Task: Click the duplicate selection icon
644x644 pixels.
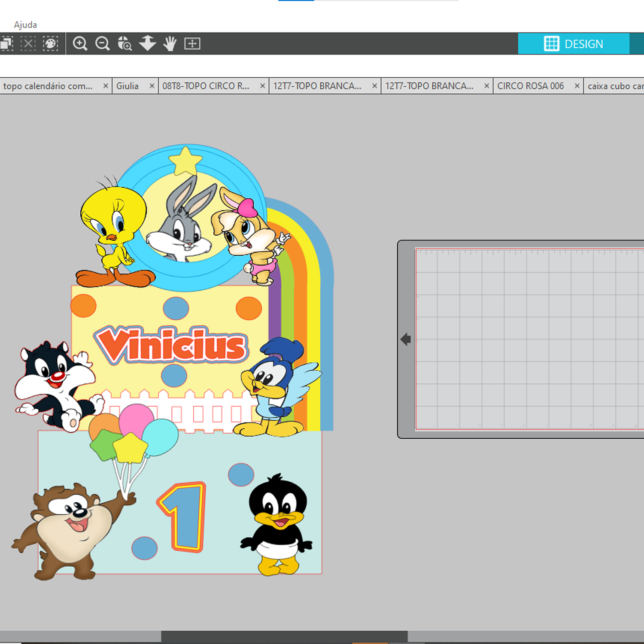Action: [x=6, y=43]
